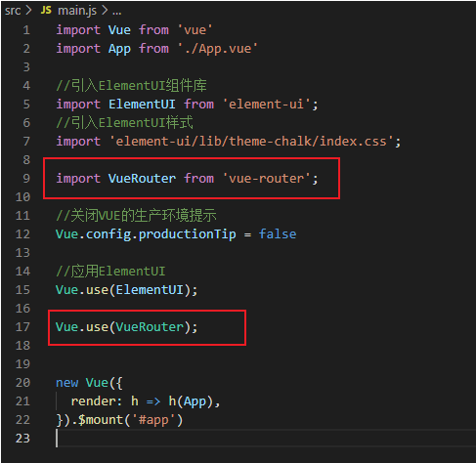Click line number 9 in gutter
Screen dimensions: 476x463
point(26,179)
